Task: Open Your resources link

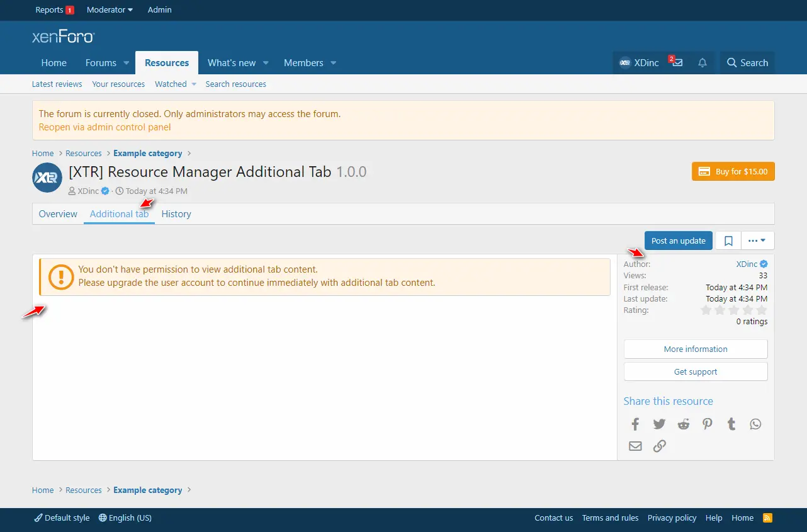Action: coord(118,84)
